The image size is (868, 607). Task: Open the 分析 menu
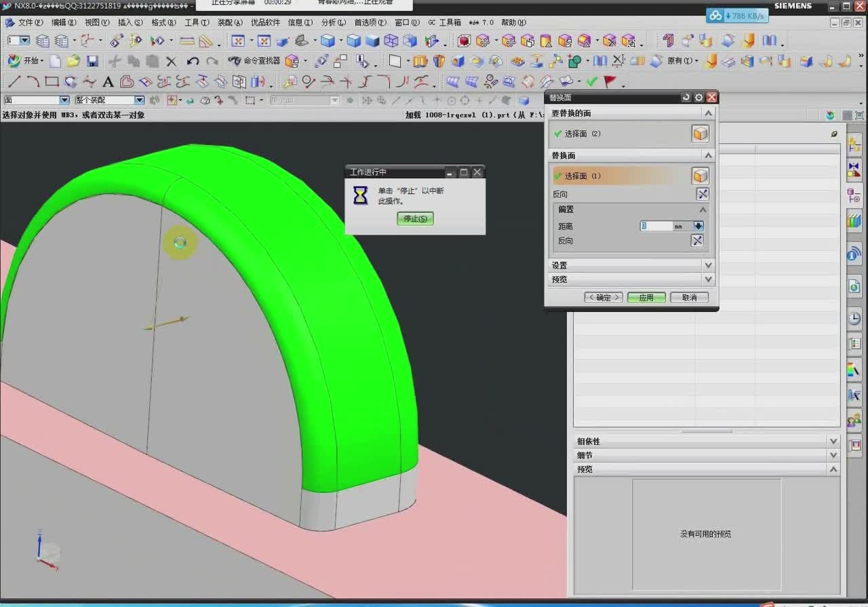pyautogui.click(x=333, y=22)
